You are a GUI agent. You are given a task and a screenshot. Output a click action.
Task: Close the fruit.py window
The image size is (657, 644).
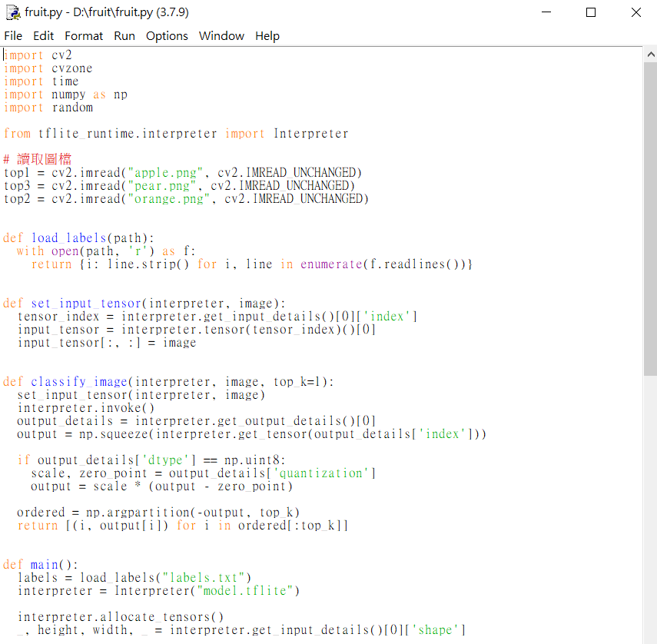tap(636, 12)
